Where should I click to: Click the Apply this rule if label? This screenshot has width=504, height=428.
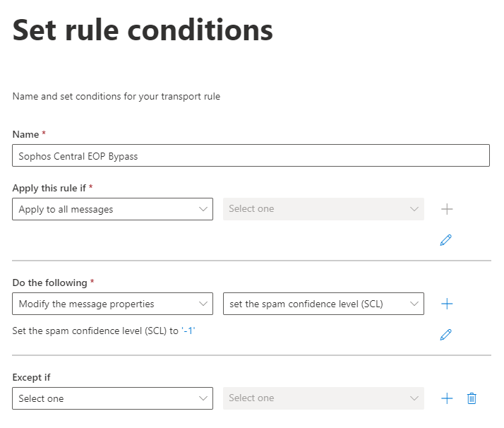click(49, 188)
